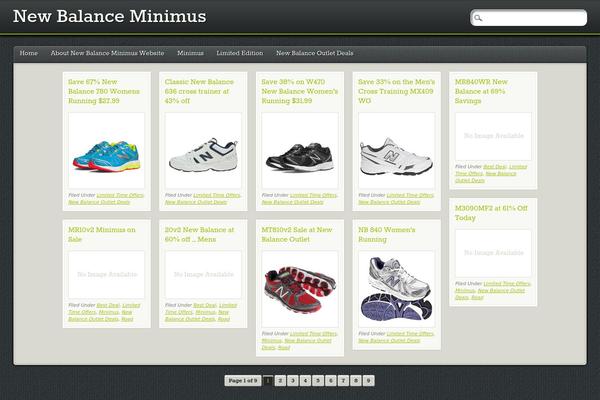600x400 pixels.
Task: Click the 20v2 'No Image Available' placeholder
Action: click(203, 275)
